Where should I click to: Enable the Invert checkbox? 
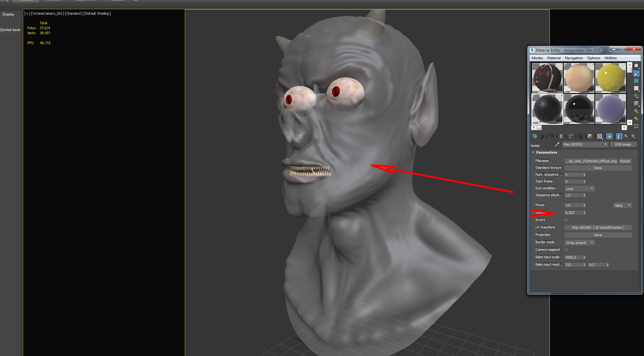[x=566, y=220]
